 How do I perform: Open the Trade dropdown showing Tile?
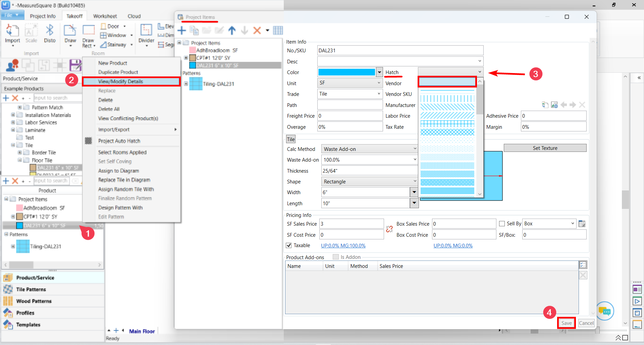(350, 94)
